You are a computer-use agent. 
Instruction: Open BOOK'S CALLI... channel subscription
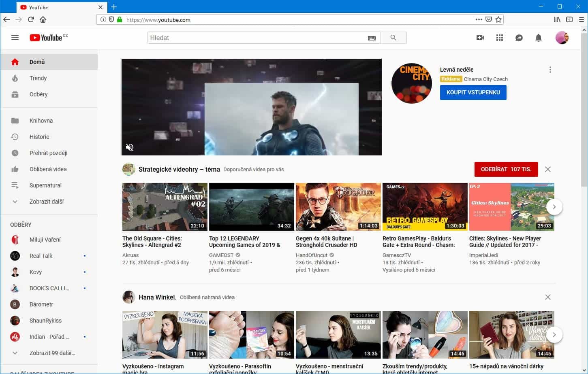[49, 288]
